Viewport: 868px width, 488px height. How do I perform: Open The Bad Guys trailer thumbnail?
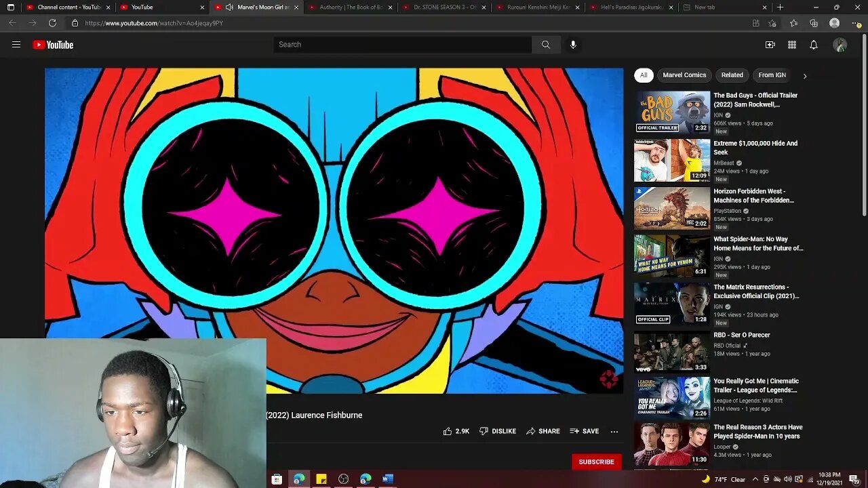pyautogui.click(x=672, y=113)
